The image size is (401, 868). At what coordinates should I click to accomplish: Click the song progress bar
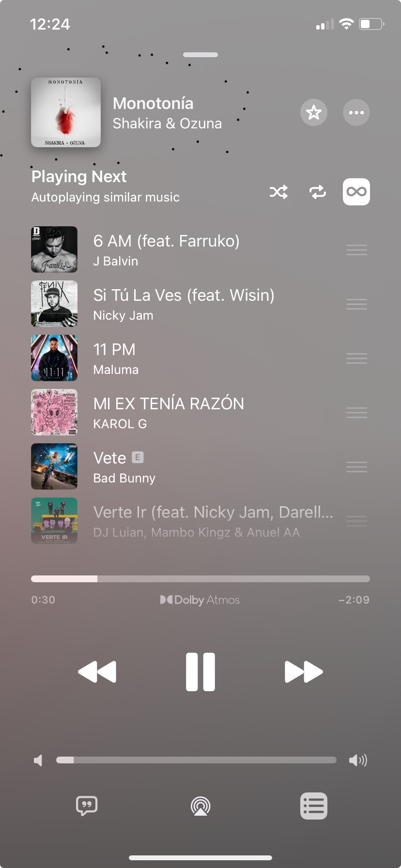pyautogui.click(x=200, y=579)
